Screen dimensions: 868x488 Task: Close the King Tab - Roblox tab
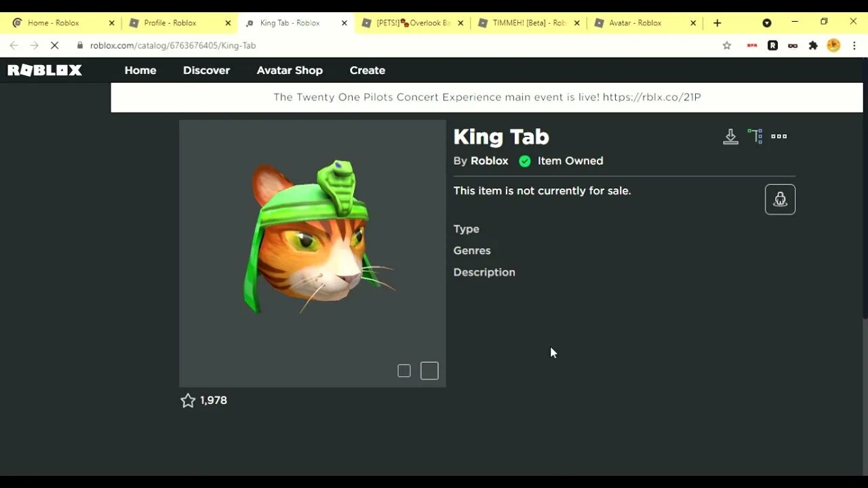(344, 23)
